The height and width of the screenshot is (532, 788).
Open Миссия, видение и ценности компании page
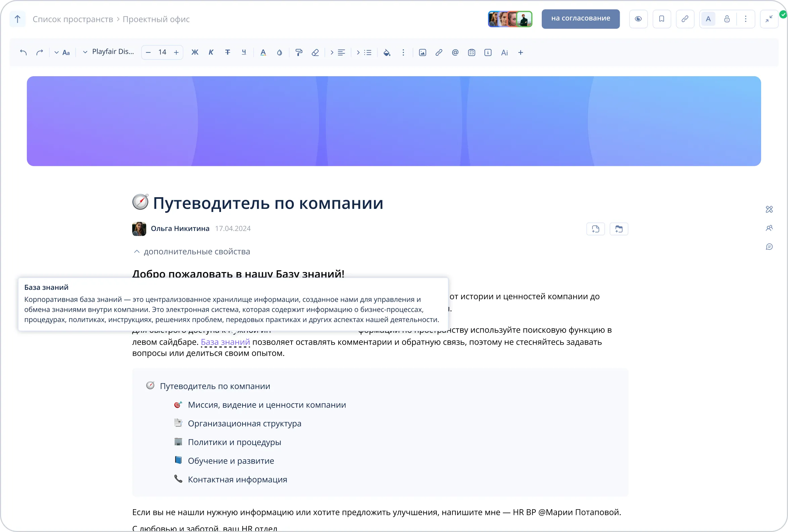point(266,405)
